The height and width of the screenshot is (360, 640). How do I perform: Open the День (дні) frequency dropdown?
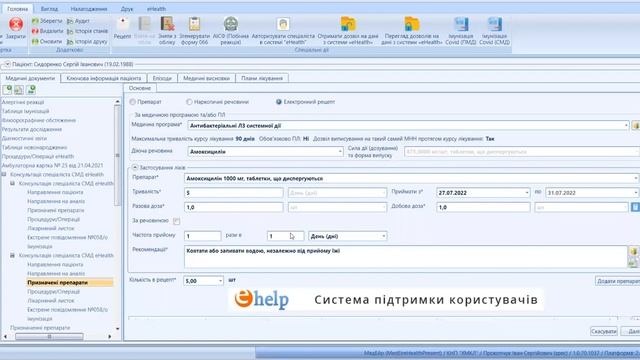(384, 236)
